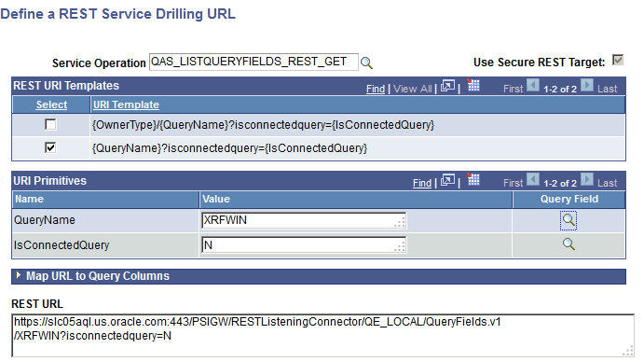The width and height of the screenshot is (644, 362).
Task: Show next row in REST URI Templates
Action: click(587, 86)
